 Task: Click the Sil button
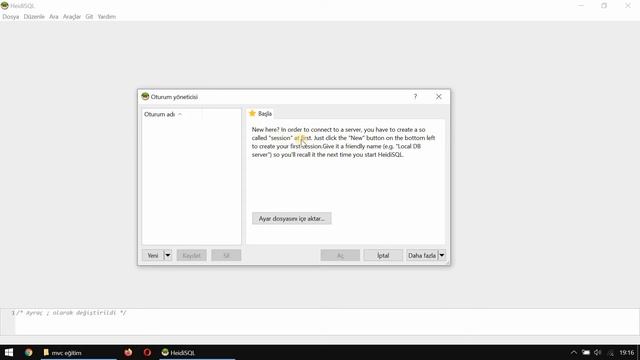tap(226, 256)
